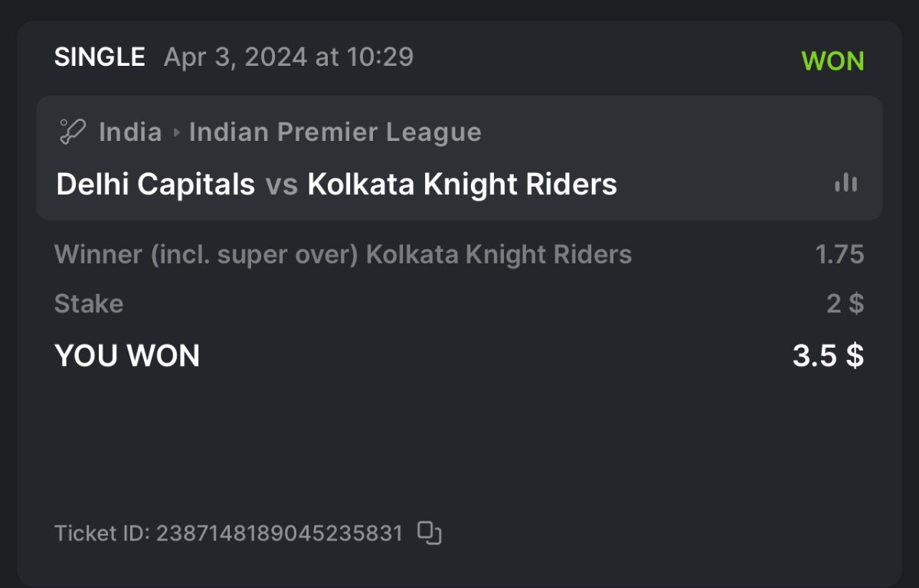Viewport: 919px width, 588px height.
Task: Click the YOU WON label
Action: [127, 356]
